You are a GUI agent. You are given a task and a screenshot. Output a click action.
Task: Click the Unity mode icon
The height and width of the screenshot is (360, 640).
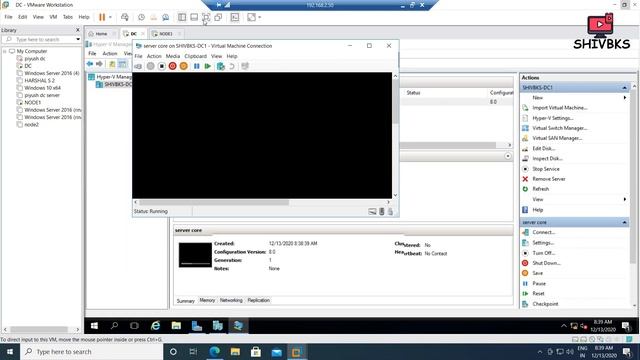[x=218, y=17]
